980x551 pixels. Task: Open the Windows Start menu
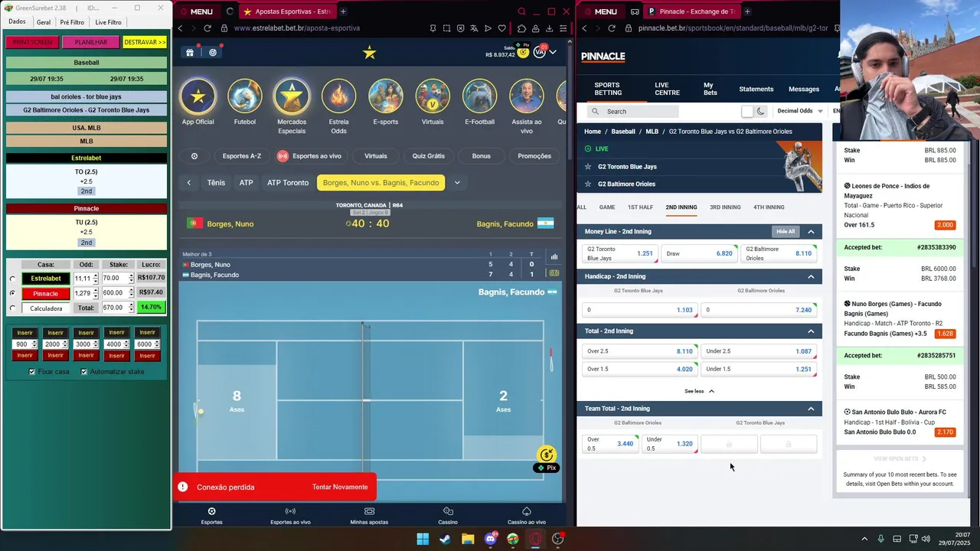point(423,539)
